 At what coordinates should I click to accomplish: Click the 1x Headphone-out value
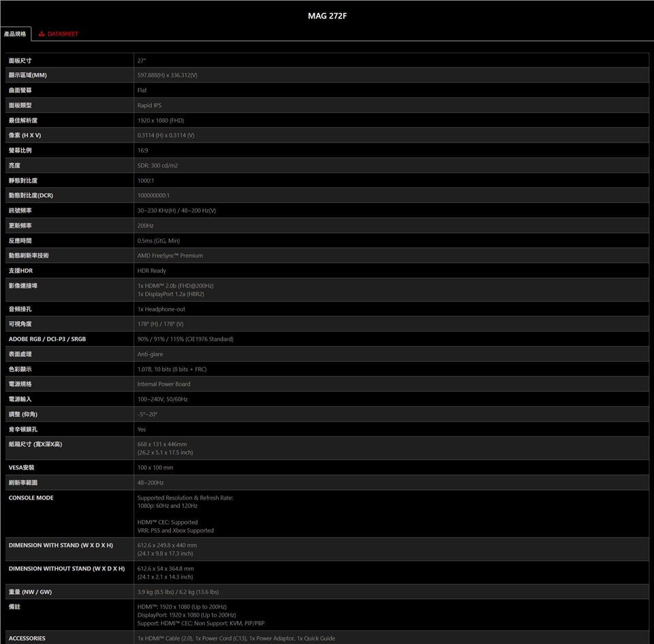161,309
